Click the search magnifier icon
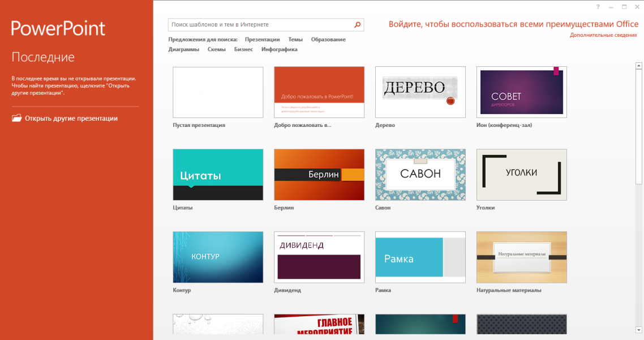The image size is (644, 340). (357, 25)
